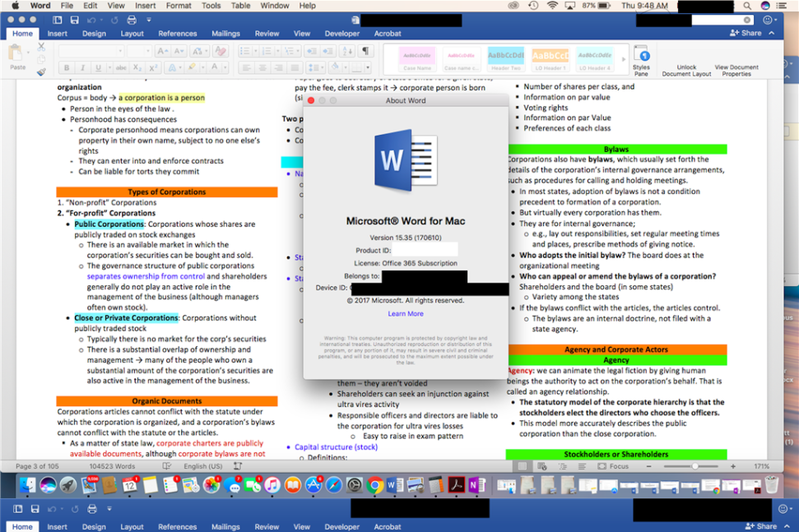Collapse the ribbon in the top Word window

pyautogui.click(x=772, y=33)
